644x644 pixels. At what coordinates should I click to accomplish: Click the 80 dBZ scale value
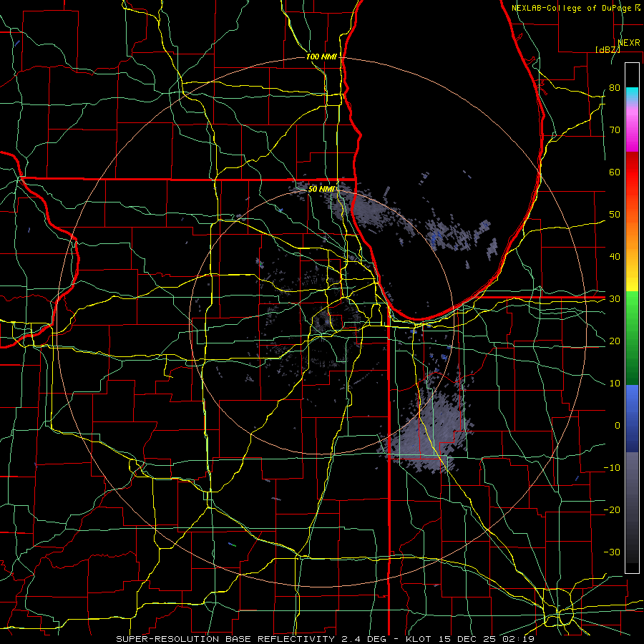click(615, 87)
